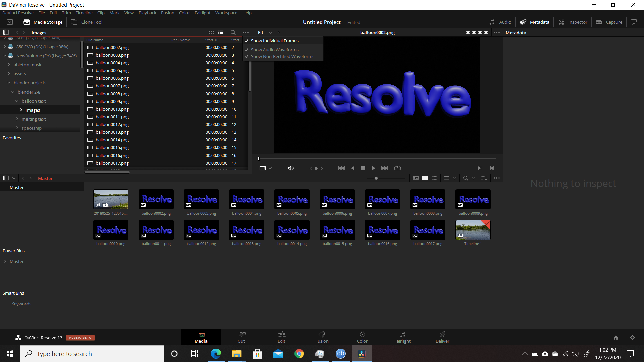This screenshot has height=362, width=644.
Task: Open Chrome from Windows taskbar
Action: pyautogui.click(x=299, y=354)
